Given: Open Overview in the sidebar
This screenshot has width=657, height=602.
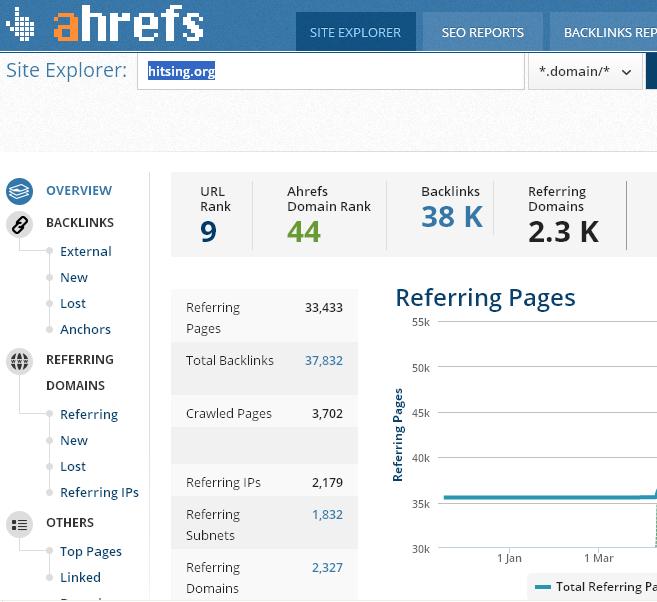Looking at the screenshot, I should click(79, 191).
